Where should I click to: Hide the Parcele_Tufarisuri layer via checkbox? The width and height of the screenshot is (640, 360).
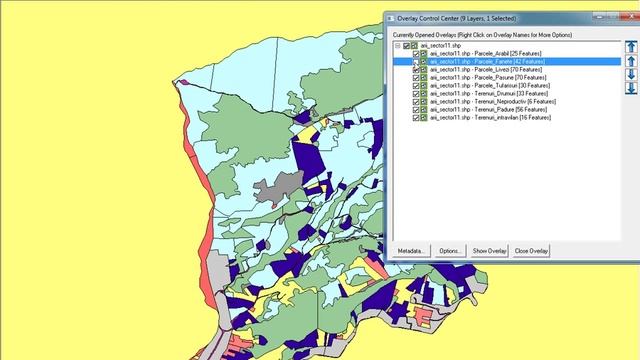point(416,86)
